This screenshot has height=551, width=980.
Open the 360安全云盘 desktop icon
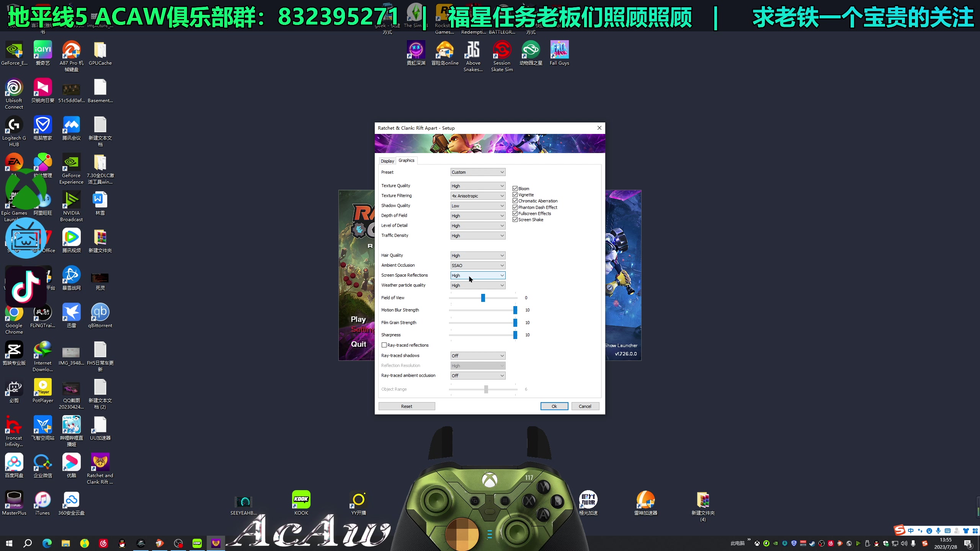point(71,503)
